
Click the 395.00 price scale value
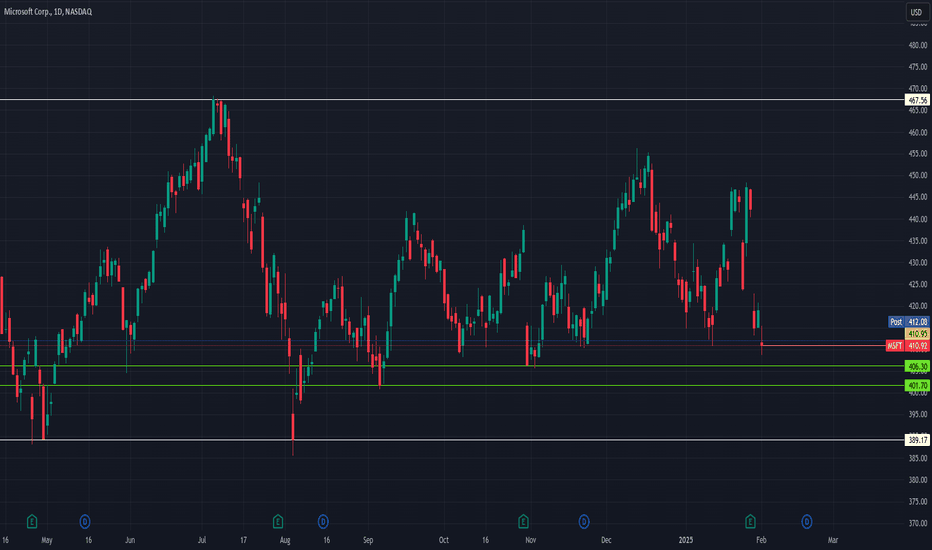coord(918,415)
